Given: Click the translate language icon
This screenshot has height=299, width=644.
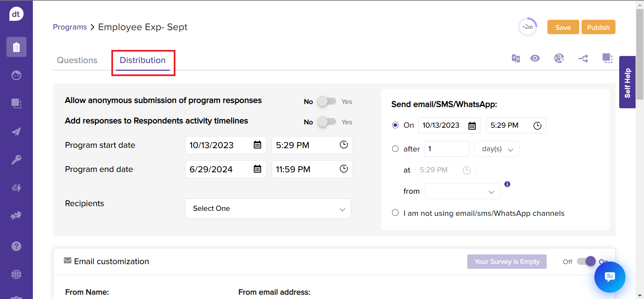Looking at the screenshot, I should point(516,58).
